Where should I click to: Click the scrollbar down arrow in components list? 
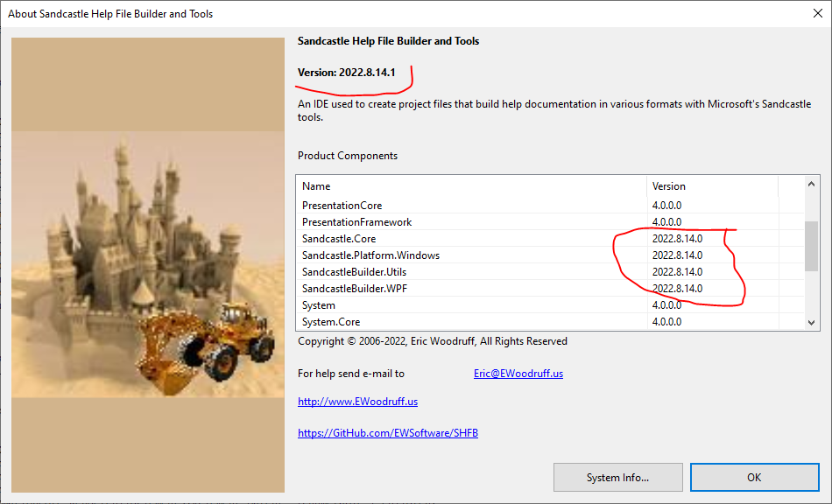tap(810, 322)
